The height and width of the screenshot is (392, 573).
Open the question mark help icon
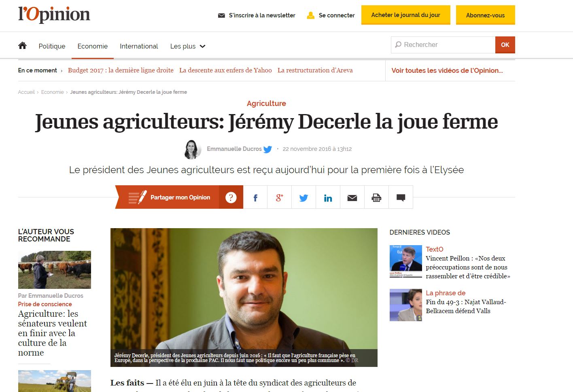click(231, 197)
